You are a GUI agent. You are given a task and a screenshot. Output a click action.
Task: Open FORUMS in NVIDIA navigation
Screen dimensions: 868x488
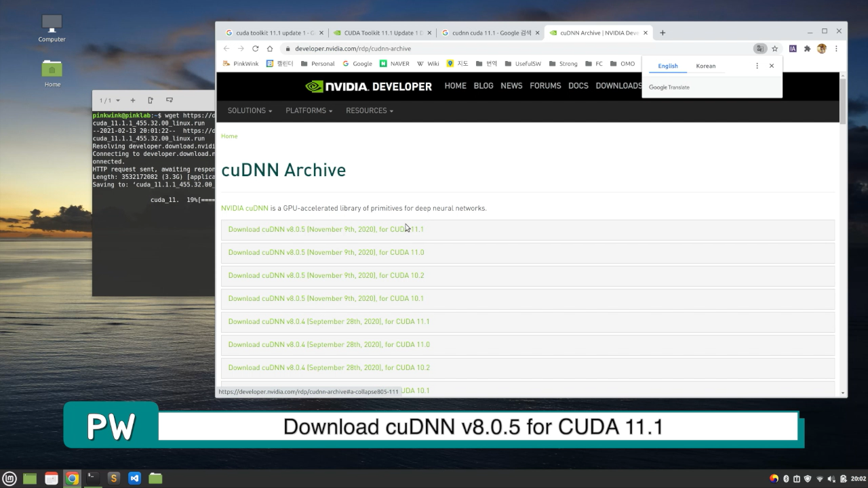point(545,86)
